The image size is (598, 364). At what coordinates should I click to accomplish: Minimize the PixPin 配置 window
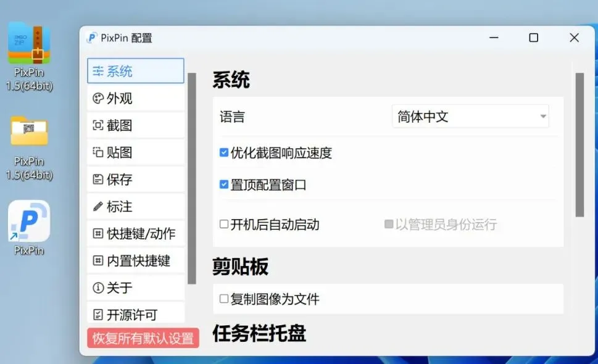494,38
